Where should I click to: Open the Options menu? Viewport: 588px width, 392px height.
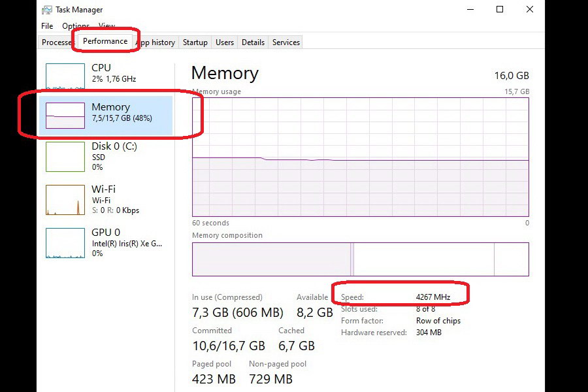[x=76, y=26]
